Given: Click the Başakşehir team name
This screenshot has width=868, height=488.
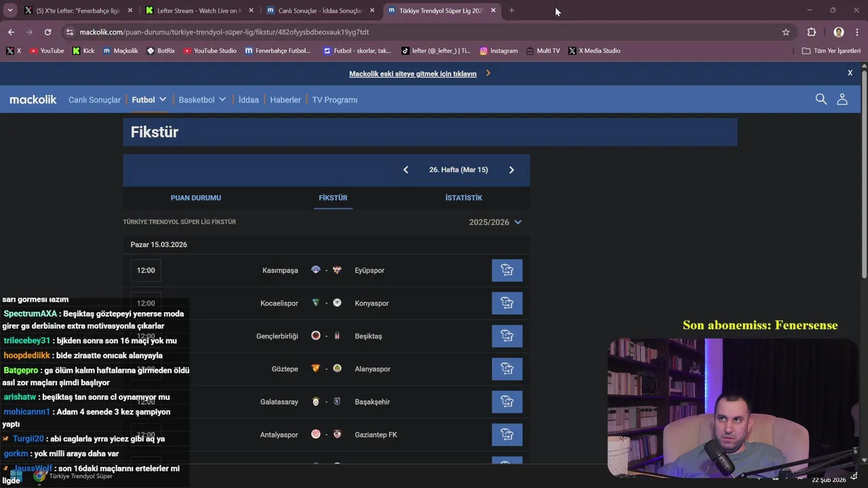Looking at the screenshot, I should tap(372, 402).
